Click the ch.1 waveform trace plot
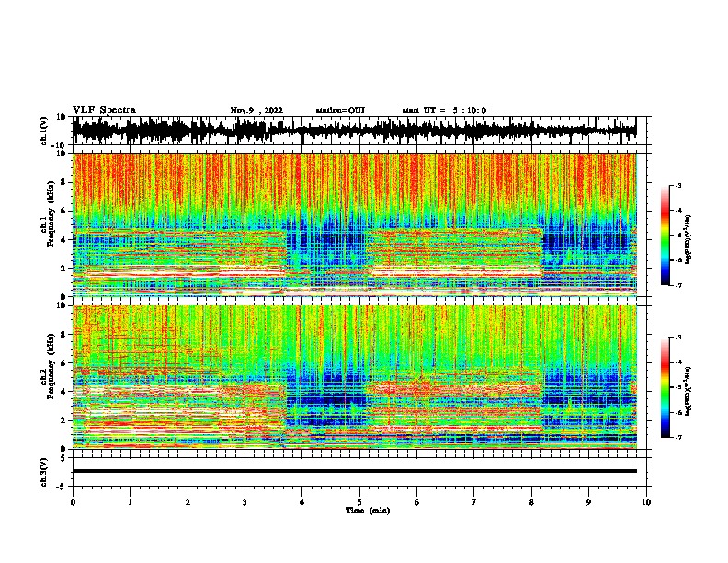 coord(355,131)
